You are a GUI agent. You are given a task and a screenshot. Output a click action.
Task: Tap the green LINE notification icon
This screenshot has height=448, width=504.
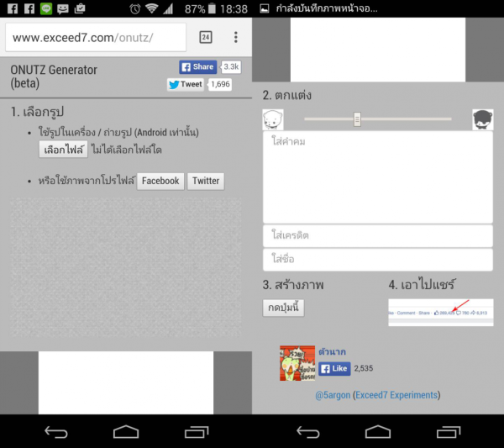point(46,8)
